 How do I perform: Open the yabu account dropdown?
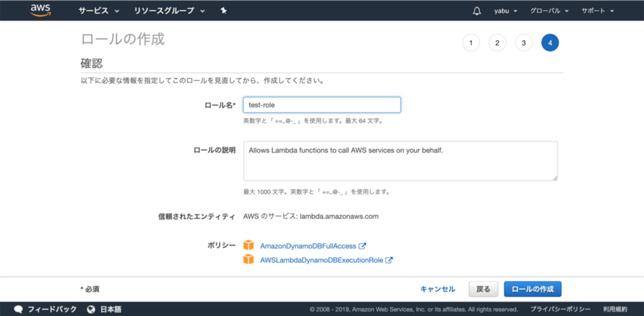tap(505, 11)
